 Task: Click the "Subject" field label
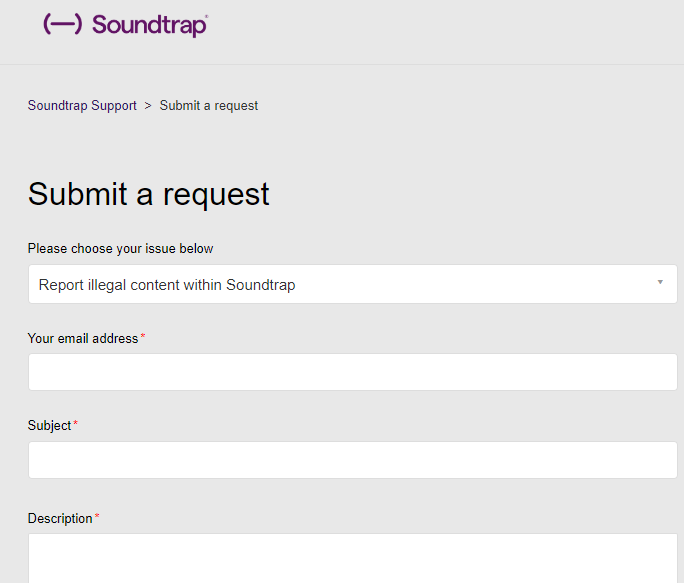tap(49, 425)
